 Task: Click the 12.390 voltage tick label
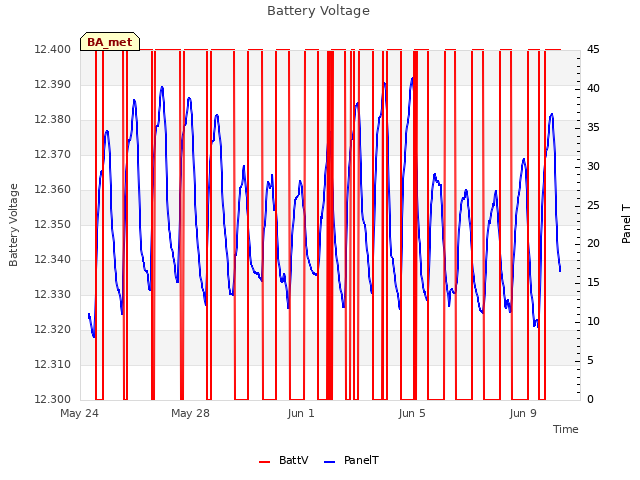click(x=53, y=85)
